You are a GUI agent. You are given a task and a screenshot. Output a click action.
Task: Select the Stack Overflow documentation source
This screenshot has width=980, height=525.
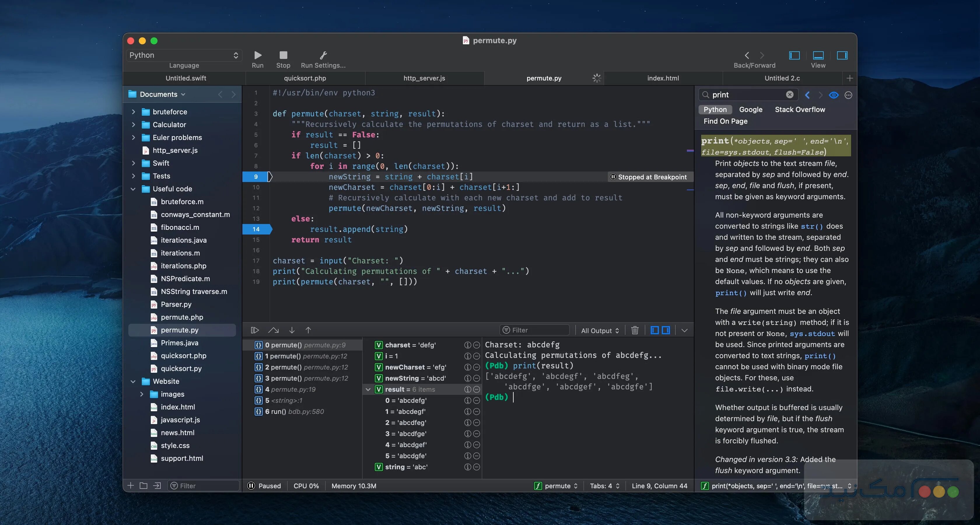click(x=800, y=110)
